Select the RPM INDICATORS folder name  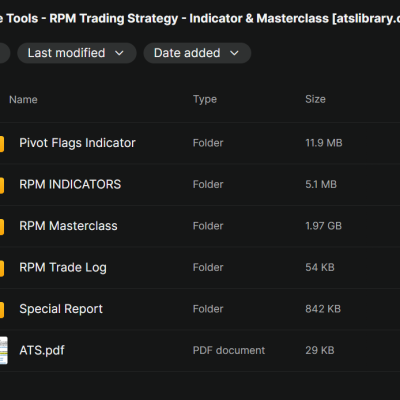click(70, 184)
